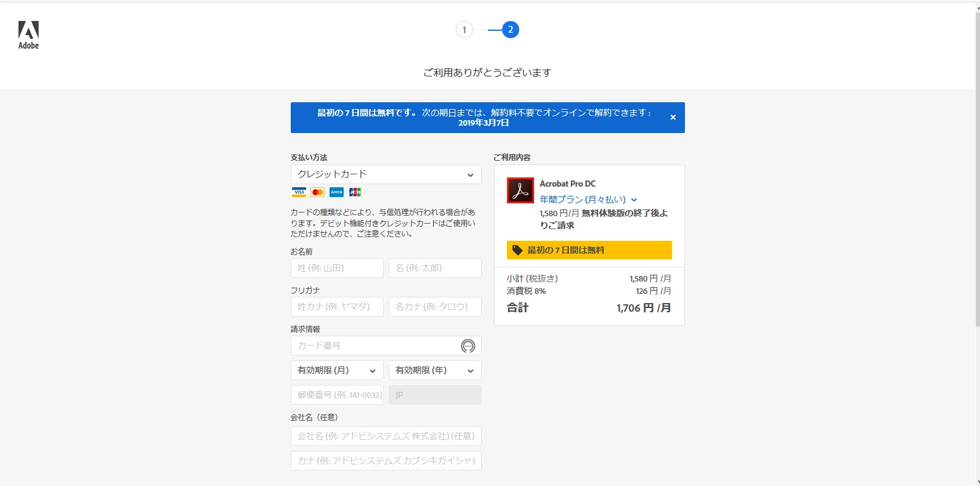The width and height of the screenshot is (980, 486).
Task: Focus the 名 (例: 太郎) name field
Action: pyautogui.click(x=435, y=268)
